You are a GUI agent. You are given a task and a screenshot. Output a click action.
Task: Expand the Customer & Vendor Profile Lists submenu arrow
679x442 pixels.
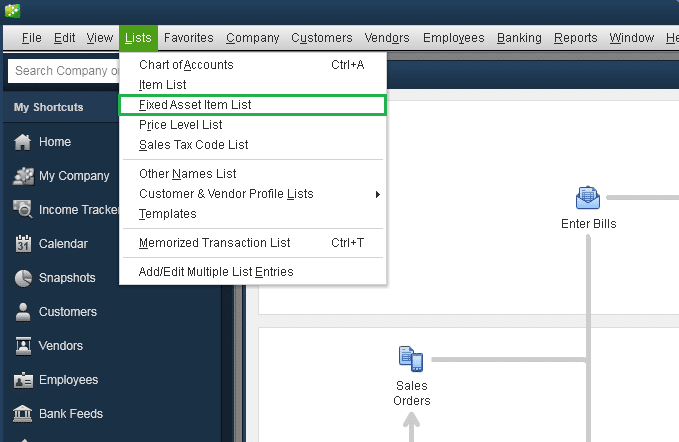[x=378, y=194]
